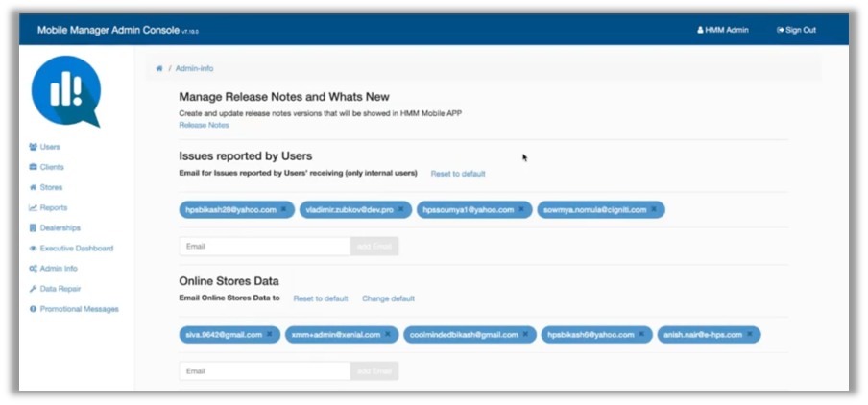Focus the Issues reported Email input field
The height and width of the screenshot is (405, 868).
pos(264,247)
